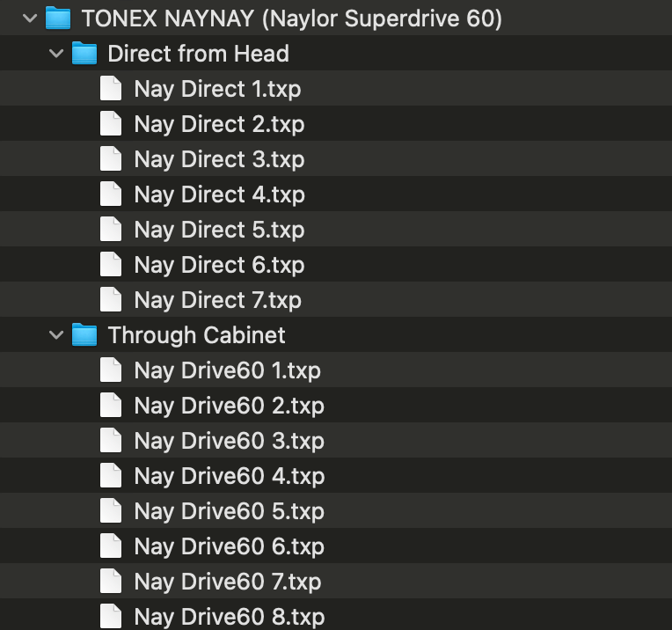Click the Nay Direct 4.txp file icon
672x630 pixels.
coord(111,194)
